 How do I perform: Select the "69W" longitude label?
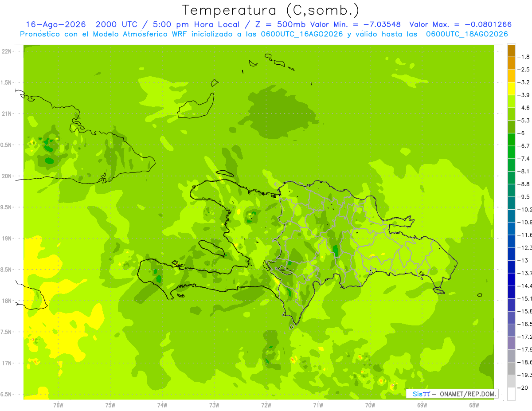click(x=422, y=405)
